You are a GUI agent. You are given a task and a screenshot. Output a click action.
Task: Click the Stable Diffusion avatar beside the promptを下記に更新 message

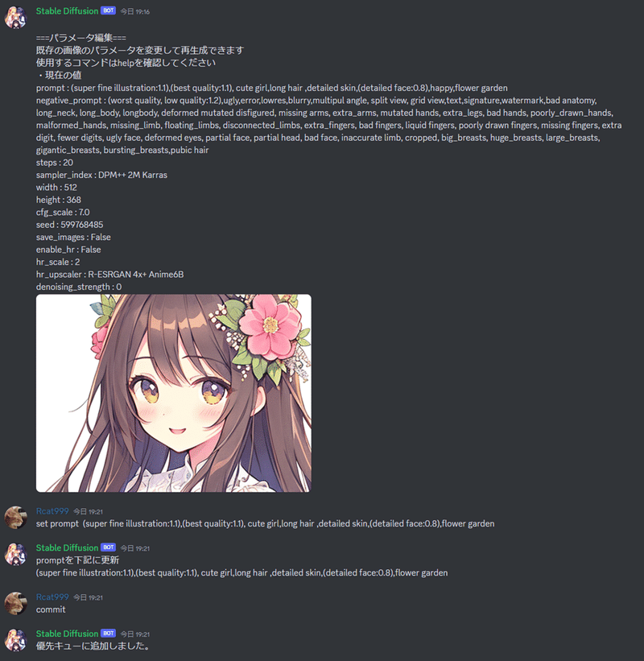pyautogui.click(x=15, y=554)
